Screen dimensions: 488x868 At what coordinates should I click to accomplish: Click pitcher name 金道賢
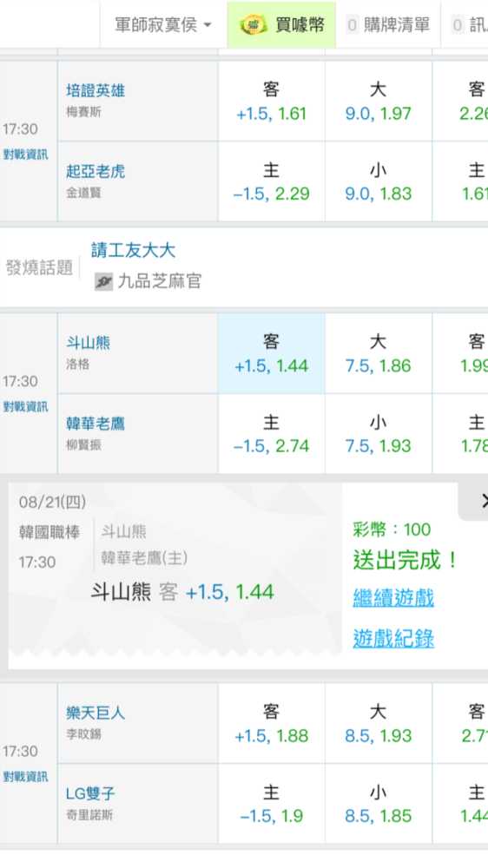83,194
